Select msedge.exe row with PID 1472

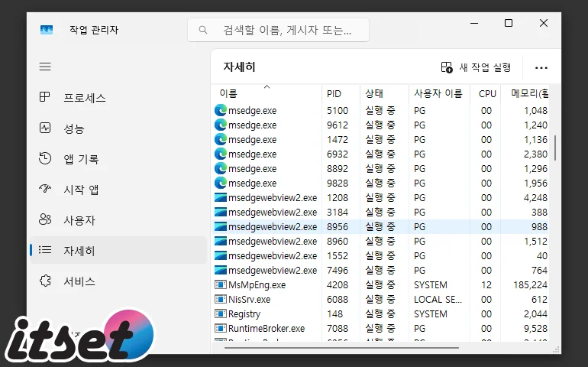380,140
